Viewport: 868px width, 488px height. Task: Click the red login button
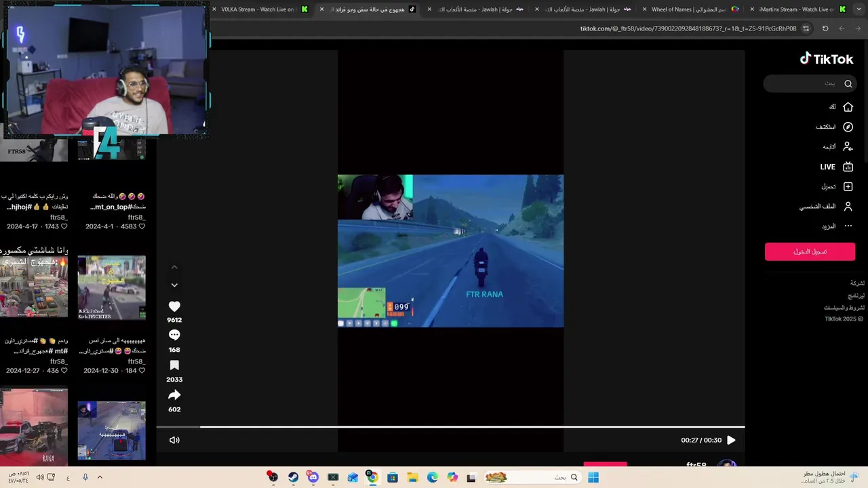point(810,251)
